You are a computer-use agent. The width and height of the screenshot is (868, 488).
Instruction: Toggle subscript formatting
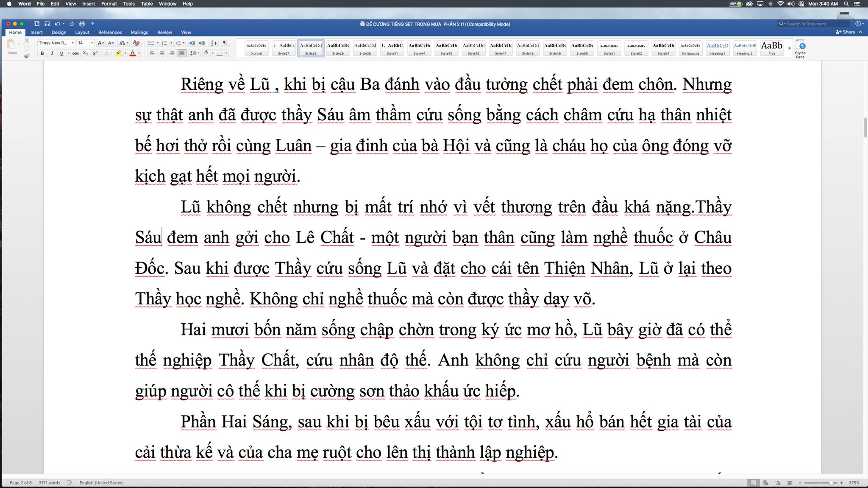coord(85,53)
